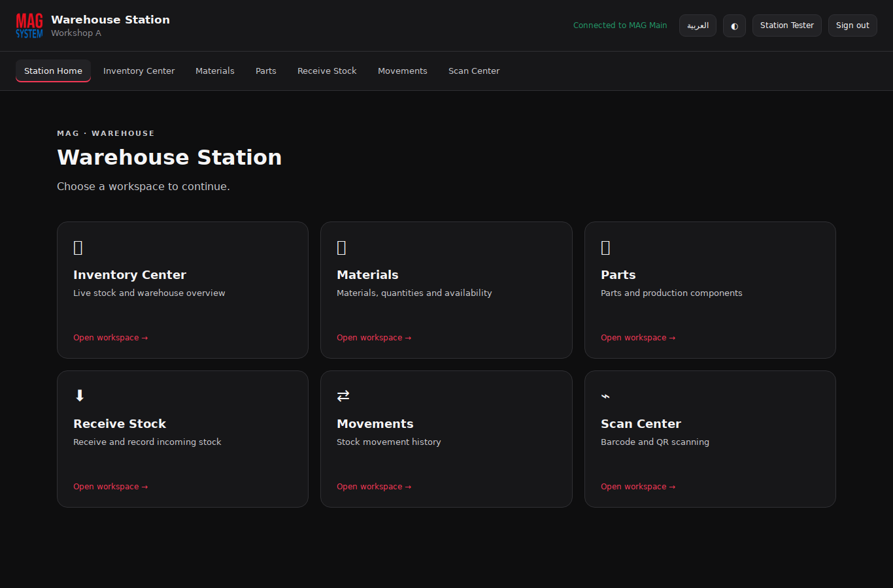This screenshot has height=588, width=893.
Task: Click the Movements swap-arrows icon
Action: pos(343,396)
